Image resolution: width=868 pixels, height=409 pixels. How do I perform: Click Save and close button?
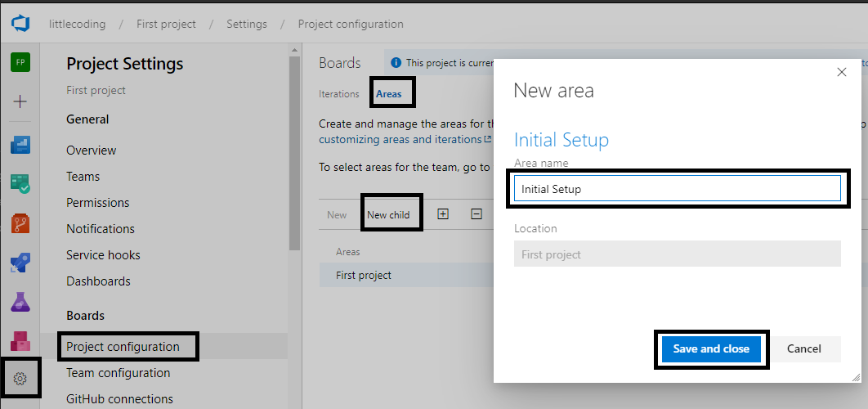(x=711, y=348)
